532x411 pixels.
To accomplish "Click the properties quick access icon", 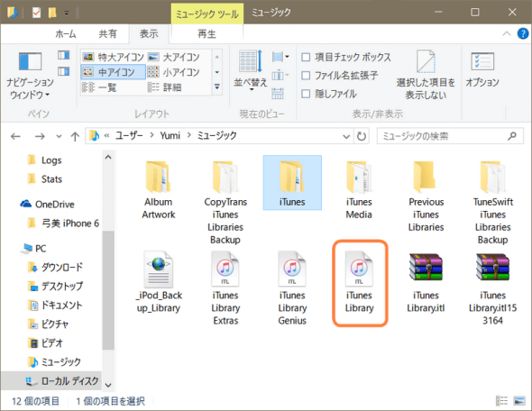I will [36, 13].
